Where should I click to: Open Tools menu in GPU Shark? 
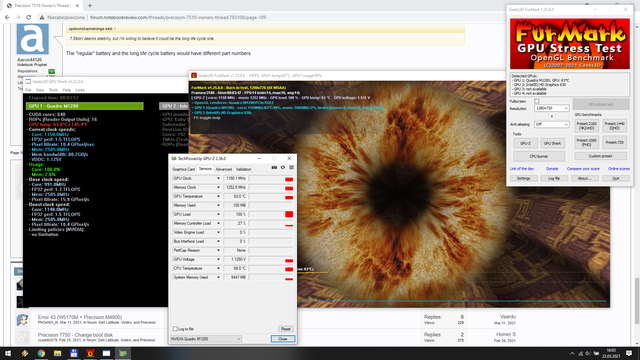pos(53,90)
